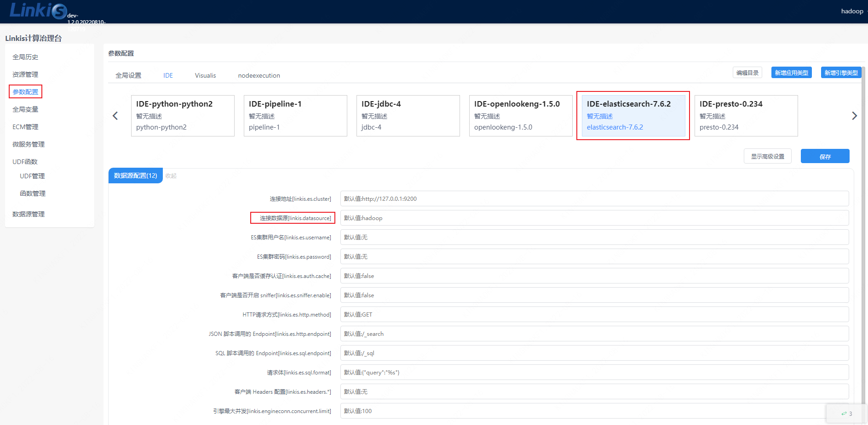Focus the linkis.es.cluster address input field
868x425 pixels.
[594, 198]
